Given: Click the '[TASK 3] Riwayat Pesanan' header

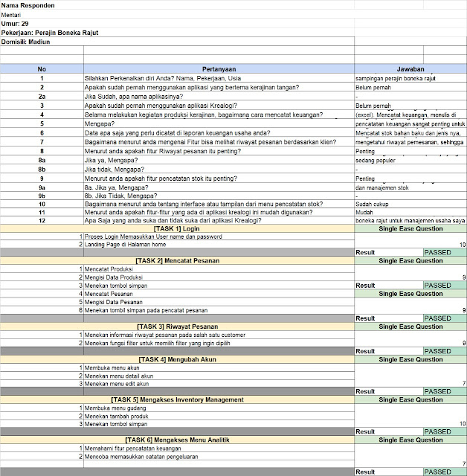Looking at the screenshot, I should [x=177, y=327].
